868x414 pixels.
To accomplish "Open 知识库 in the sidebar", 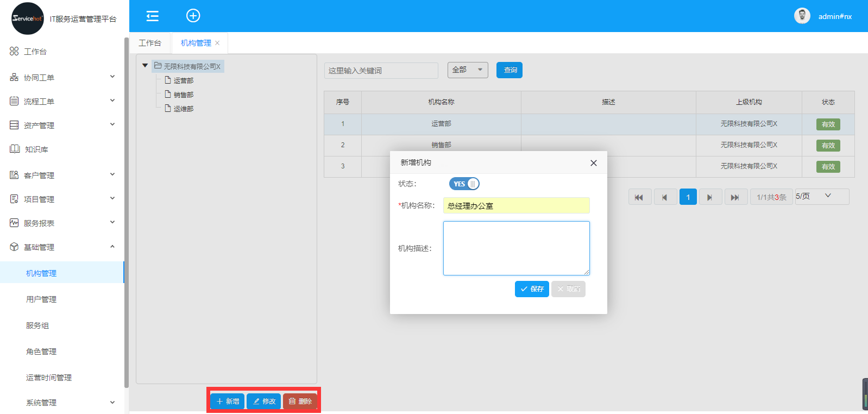I will tap(36, 149).
